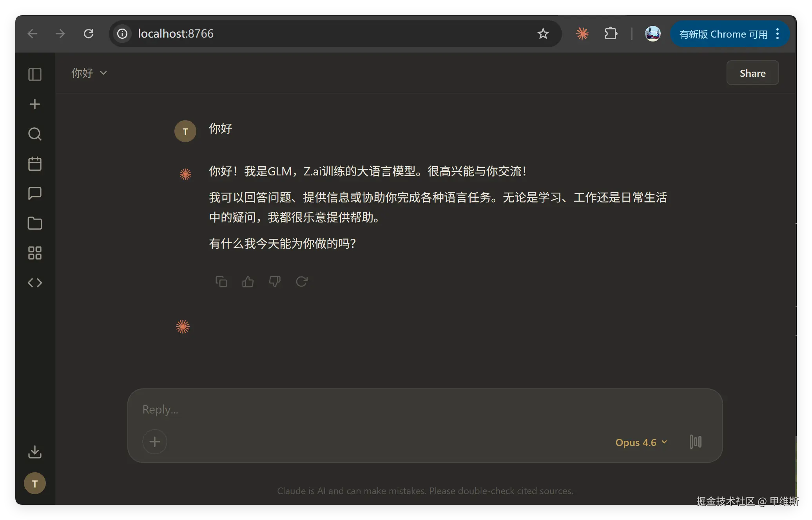
Task: Open the code brackets icon in sidebar
Action: pyautogui.click(x=35, y=283)
